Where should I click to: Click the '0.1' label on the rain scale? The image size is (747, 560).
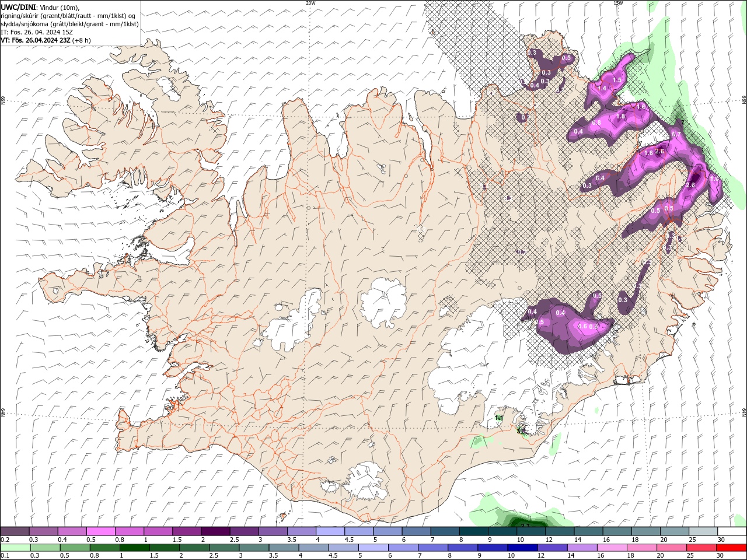click(x=4, y=556)
